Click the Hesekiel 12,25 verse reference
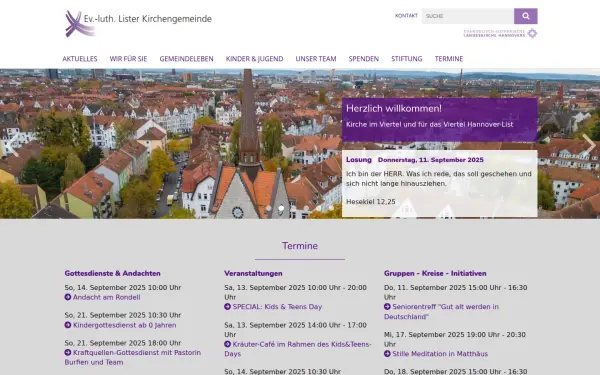This screenshot has height=375, width=600. (371, 202)
